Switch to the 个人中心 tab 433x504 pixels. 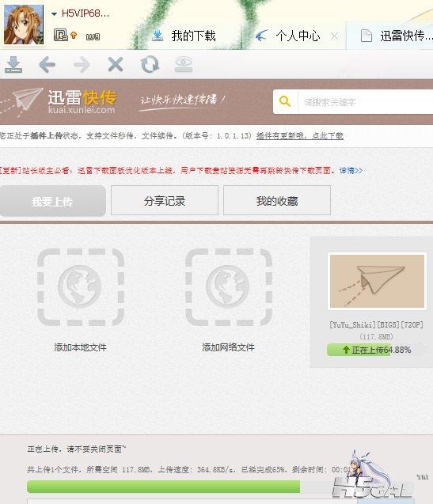point(289,36)
